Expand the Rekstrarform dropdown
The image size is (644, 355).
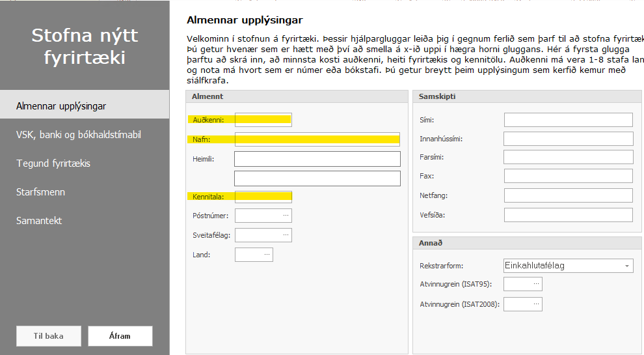626,266
